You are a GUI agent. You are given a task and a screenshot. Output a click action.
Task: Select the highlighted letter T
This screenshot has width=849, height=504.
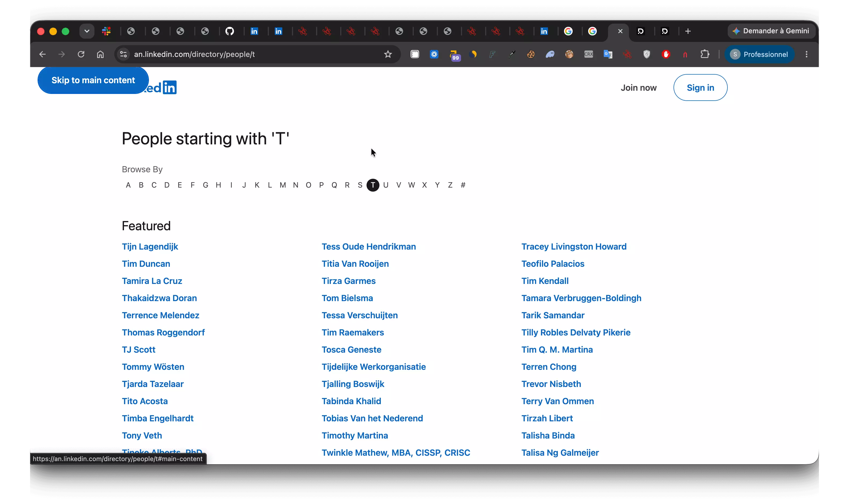pos(373,185)
